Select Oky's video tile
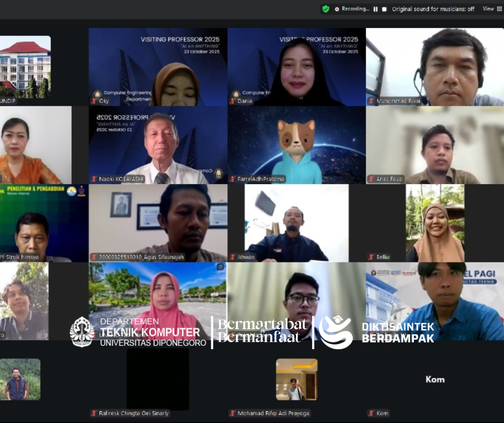The width and height of the screenshot is (504, 423). pos(158,67)
